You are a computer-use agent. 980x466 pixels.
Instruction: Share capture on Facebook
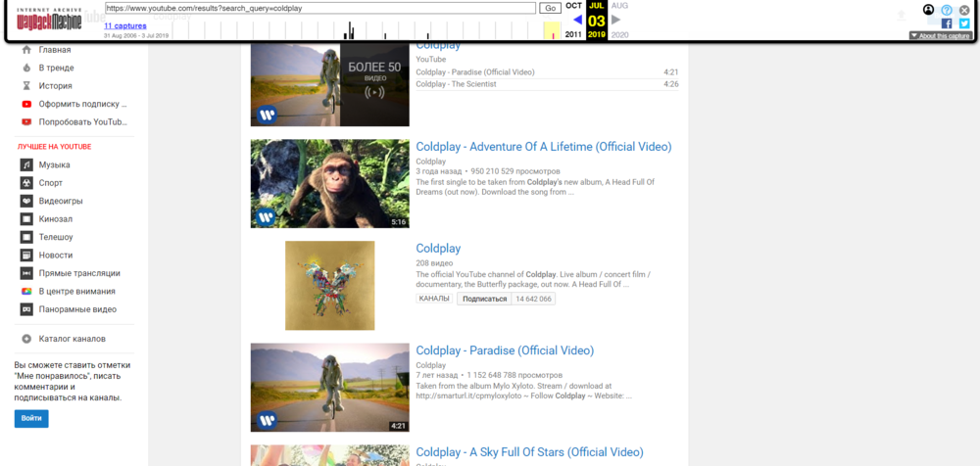click(x=947, y=23)
